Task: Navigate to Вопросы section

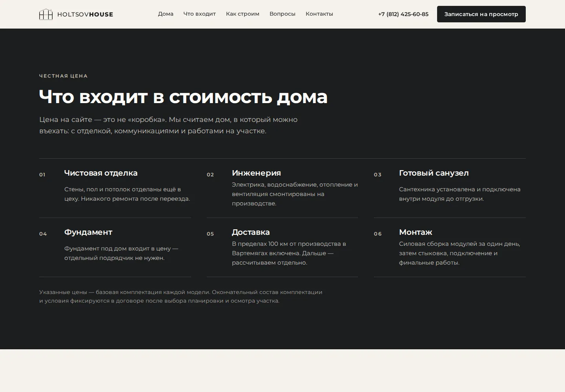Action: pos(282,14)
